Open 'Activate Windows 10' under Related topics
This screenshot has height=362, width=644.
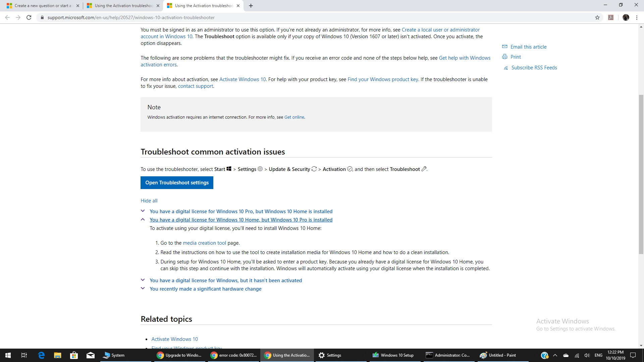tap(174, 339)
